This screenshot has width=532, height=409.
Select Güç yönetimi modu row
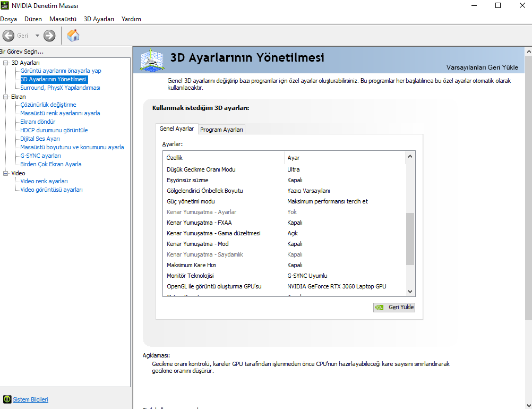284,201
